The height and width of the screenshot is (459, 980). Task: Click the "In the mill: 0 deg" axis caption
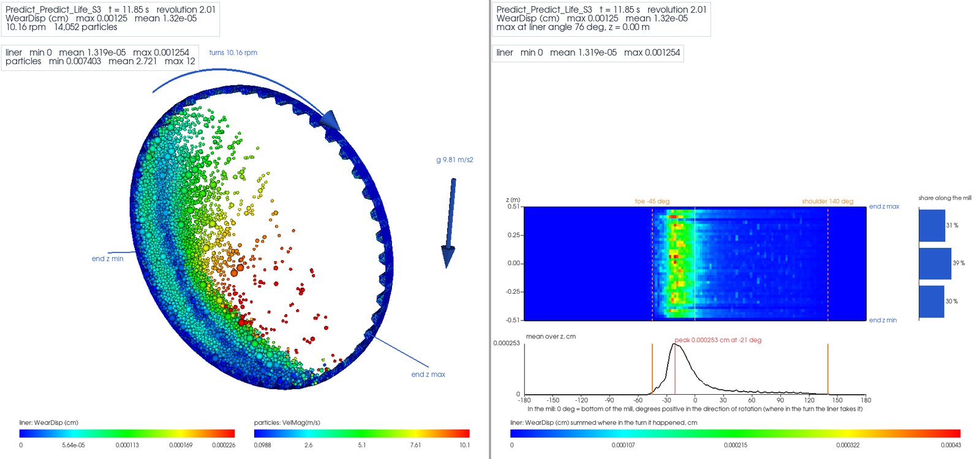[695, 409]
